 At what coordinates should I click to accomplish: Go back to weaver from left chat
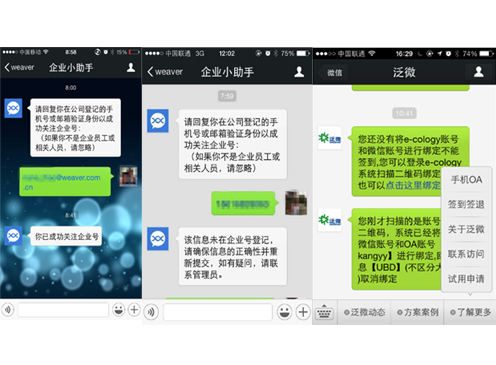click(x=19, y=67)
